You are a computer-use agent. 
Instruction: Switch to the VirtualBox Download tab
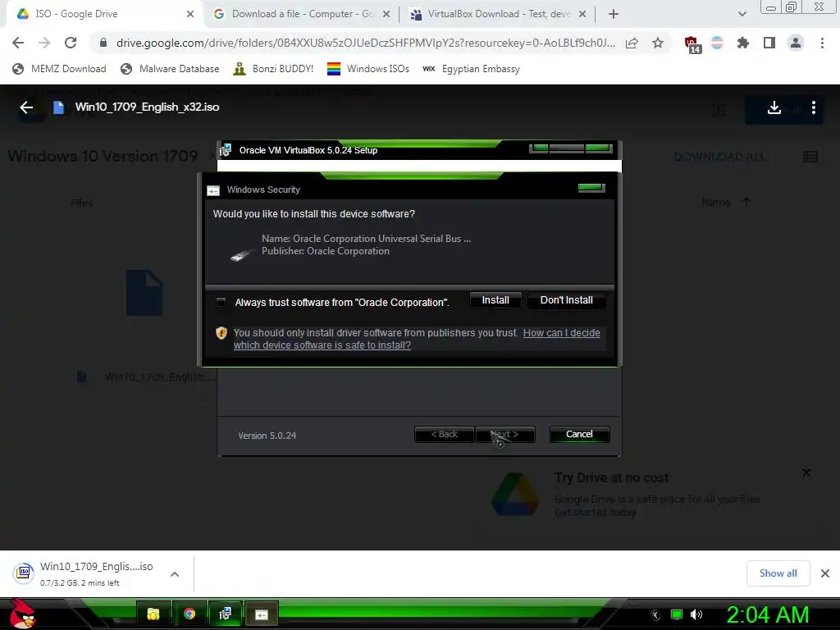tap(498, 14)
